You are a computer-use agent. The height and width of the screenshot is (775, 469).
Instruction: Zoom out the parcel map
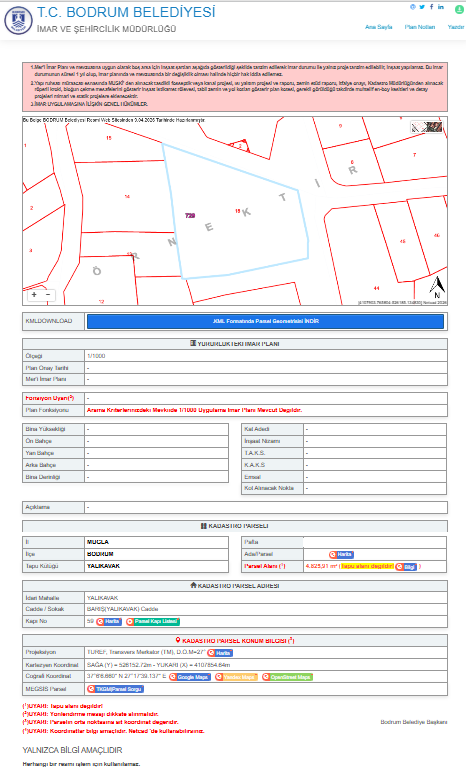click(48, 295)
